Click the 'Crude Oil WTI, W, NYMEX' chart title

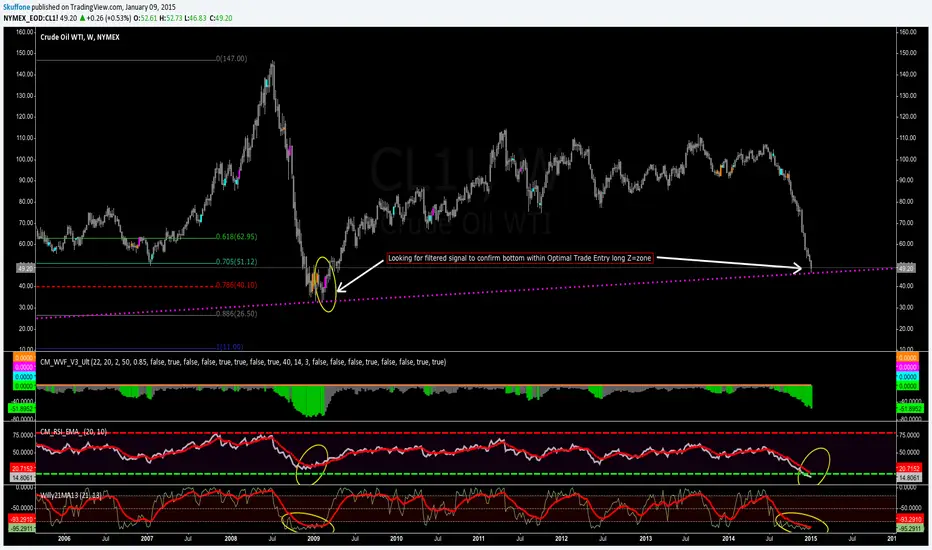[80, 37]
